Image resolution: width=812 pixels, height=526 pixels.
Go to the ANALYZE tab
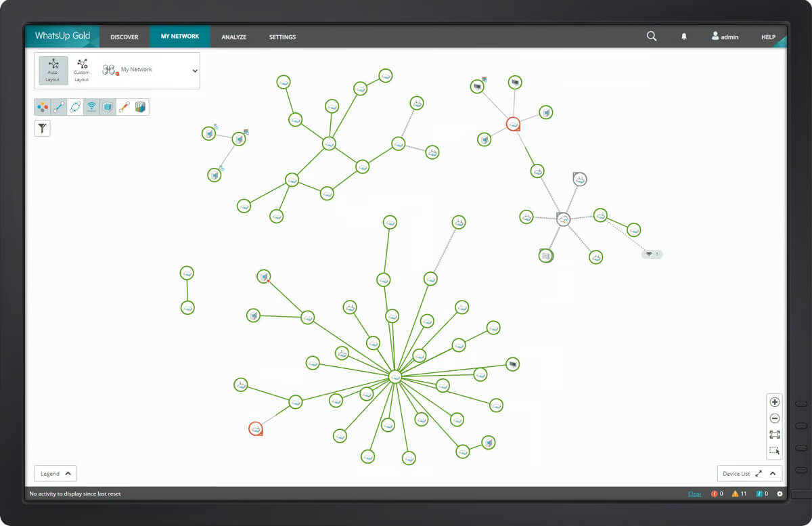coord(233,37)
